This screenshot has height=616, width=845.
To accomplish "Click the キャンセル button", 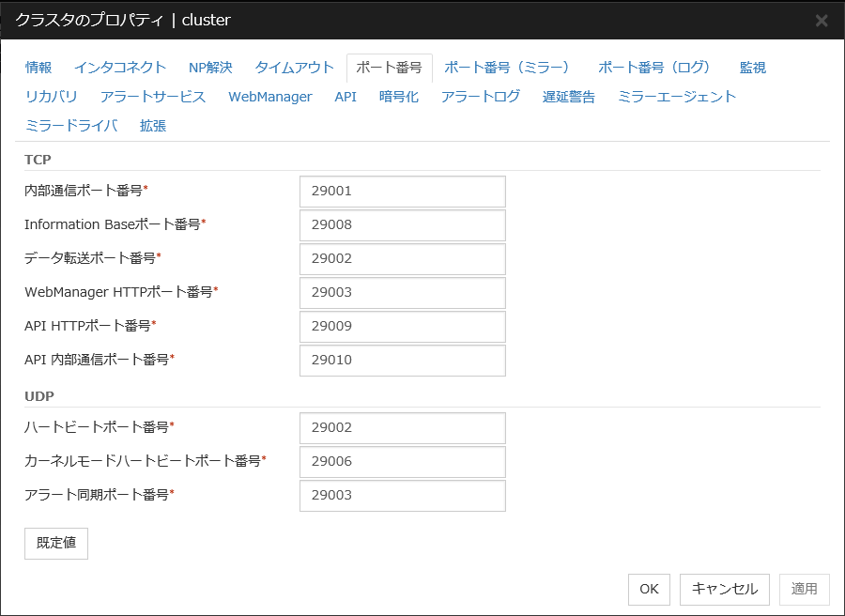I will click(x=724, y=589).
